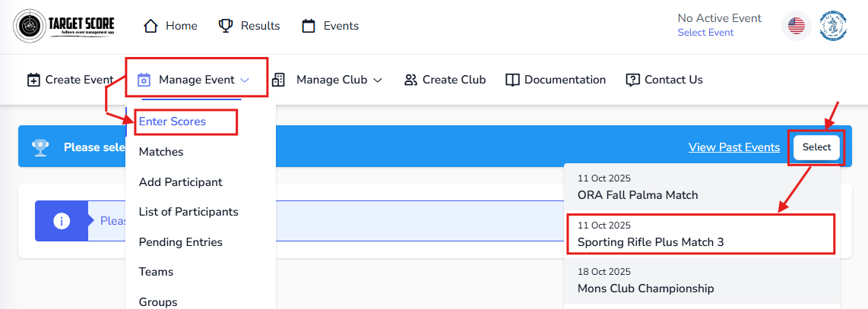868x309 pixels.
Task: Click the Target Score logo
Action: click(64, 26)
